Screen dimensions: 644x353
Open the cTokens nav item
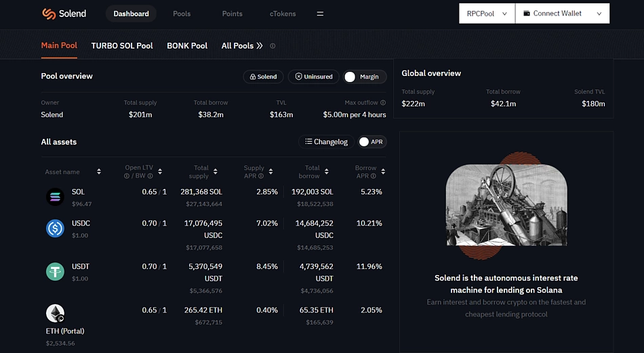(x=283, y=14)
